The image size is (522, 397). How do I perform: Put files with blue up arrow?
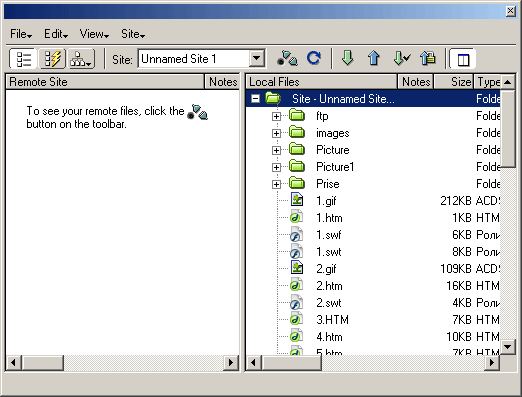tap(374, 58)
